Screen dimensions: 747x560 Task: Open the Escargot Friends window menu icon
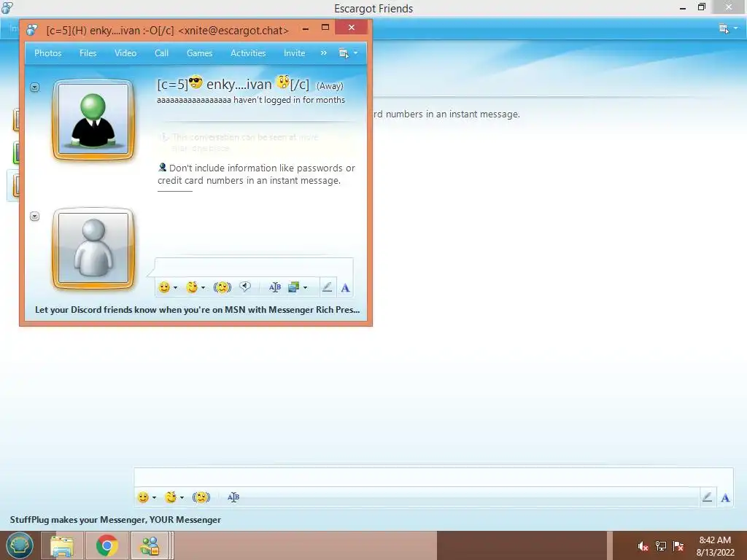[x=723, y=28]
